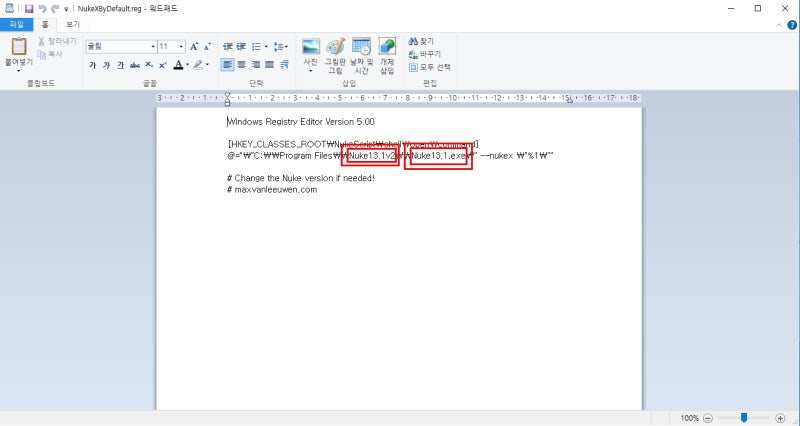Screen dimensions: 800x426
Task: Toggle bold text formatting
Action: point(92,65)
